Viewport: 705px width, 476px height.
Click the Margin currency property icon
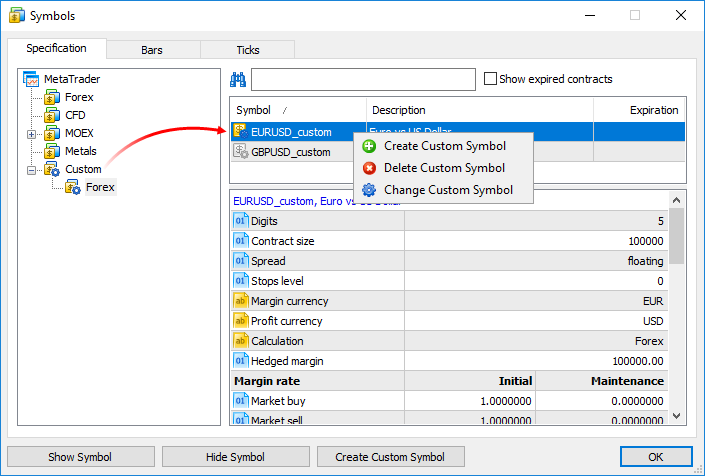tap(241, 301)
